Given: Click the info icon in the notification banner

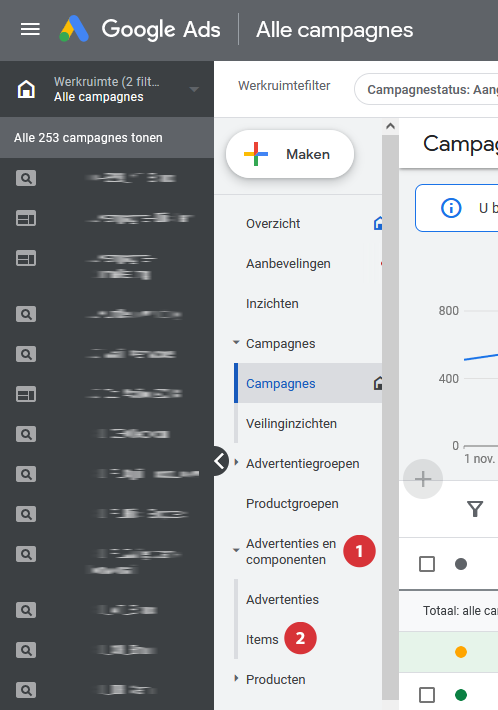Looking at the screenshot, I should click(451, 208).
